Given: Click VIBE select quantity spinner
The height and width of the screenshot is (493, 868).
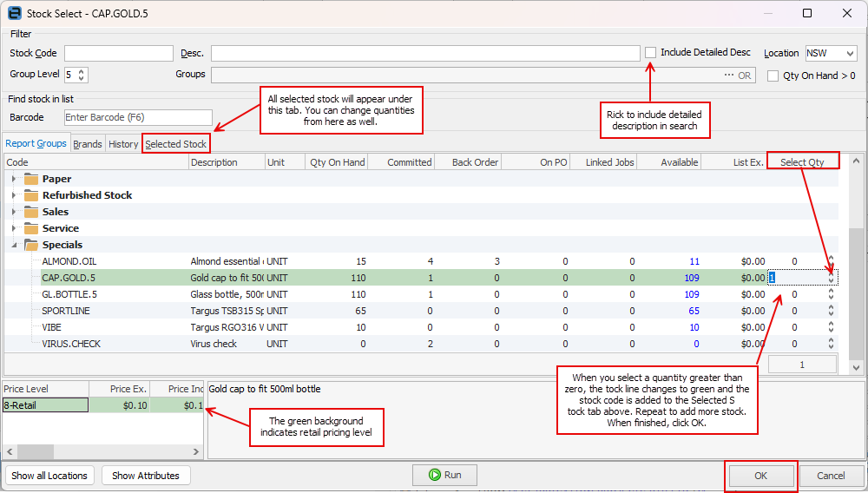Looking at the screenshot, I should pyautogui.click(x=831, y=327).
